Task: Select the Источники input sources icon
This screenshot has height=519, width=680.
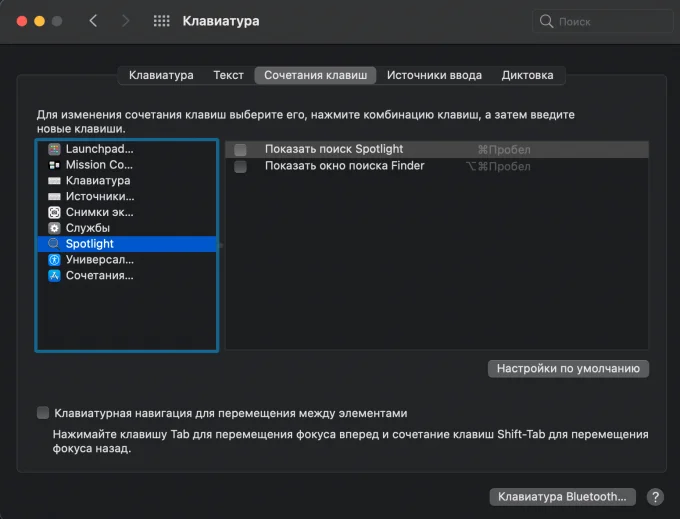Action: pyautogui.click(x=54, y=196)
